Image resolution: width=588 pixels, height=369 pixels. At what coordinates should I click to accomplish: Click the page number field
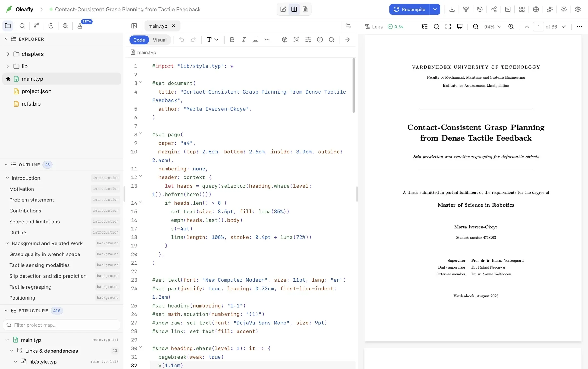click(538, 26)
